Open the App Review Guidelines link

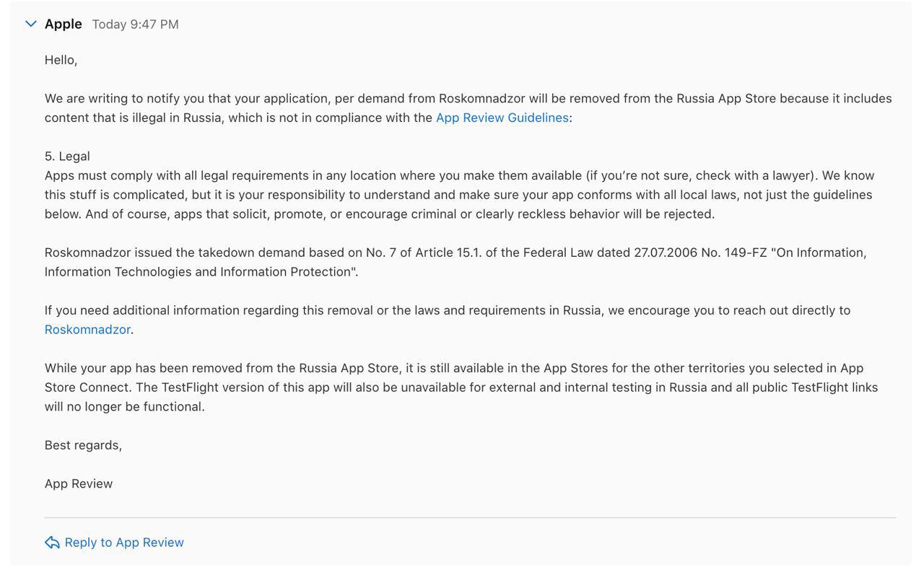pyautogui.click(x=502, y=117)
